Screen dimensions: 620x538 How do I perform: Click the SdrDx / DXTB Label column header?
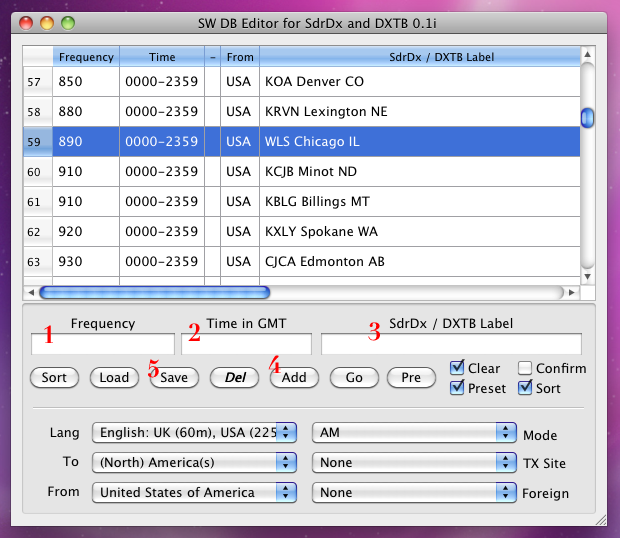420,57
